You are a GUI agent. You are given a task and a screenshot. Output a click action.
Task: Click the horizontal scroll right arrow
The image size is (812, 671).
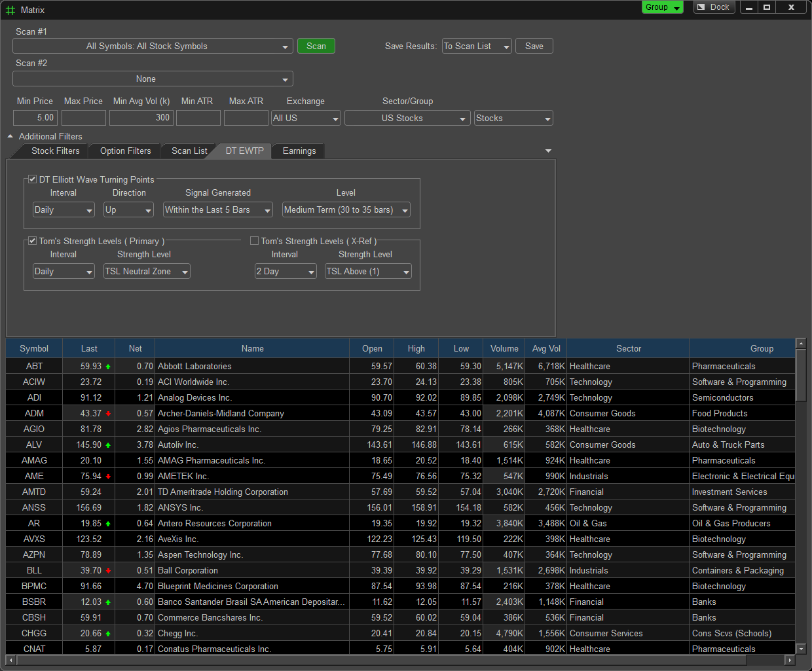pyautogui.click(x=790, y=660)
